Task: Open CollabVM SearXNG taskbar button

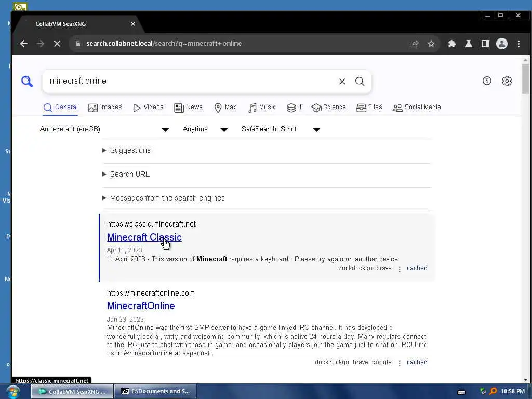Action: (x=72, y=392)
